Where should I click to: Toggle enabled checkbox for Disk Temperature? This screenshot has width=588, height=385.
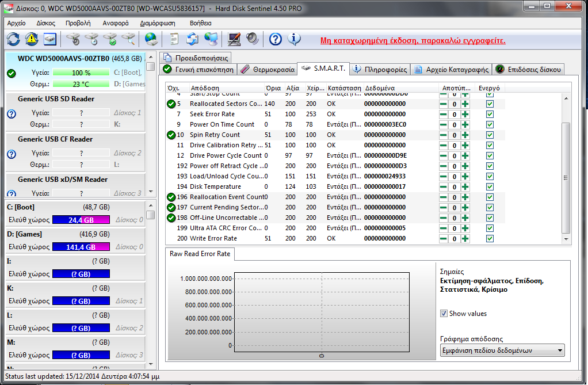point(490,187)
